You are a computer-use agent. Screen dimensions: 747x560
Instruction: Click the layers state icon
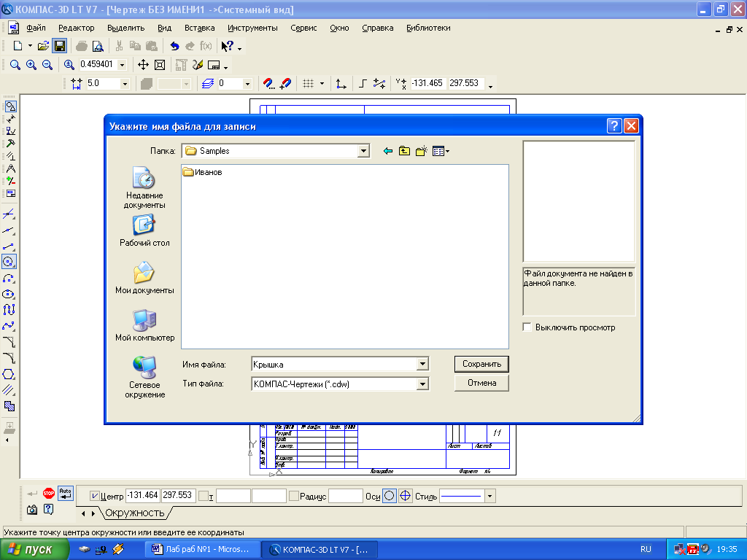click(x=207, y=84)
